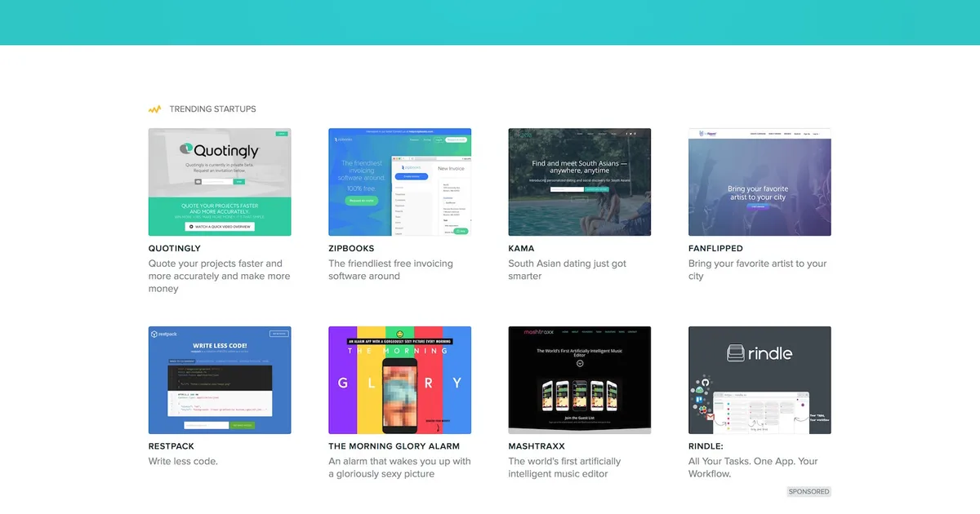Open the Mashtraxx startup thumbnail

coord(580,380)
